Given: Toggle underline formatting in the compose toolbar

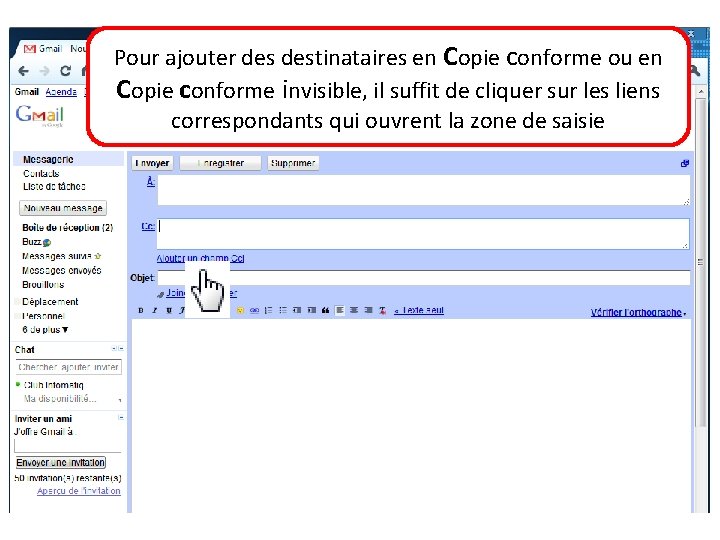Looking at the screenshot, I should coord(169,310).
